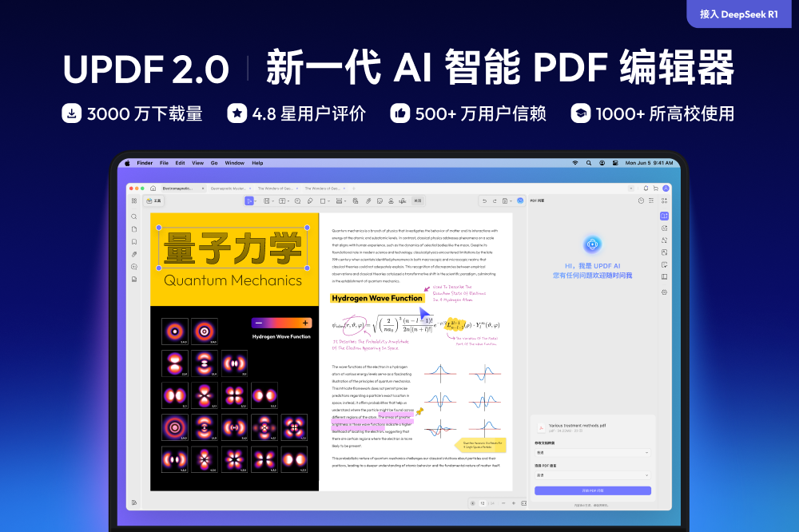Select highlighted PDF chat mode icon in right sidebar
This screenshot has width=799, height=532.
point(664,216)
